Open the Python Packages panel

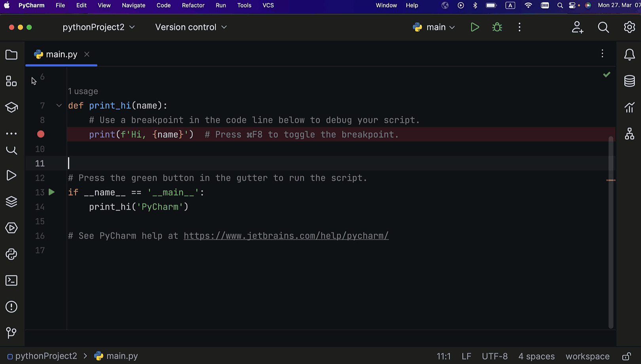(x=11, y=254)
